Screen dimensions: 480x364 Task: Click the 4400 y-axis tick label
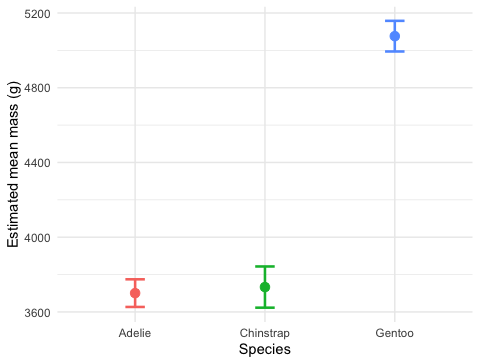click(37, 163)
